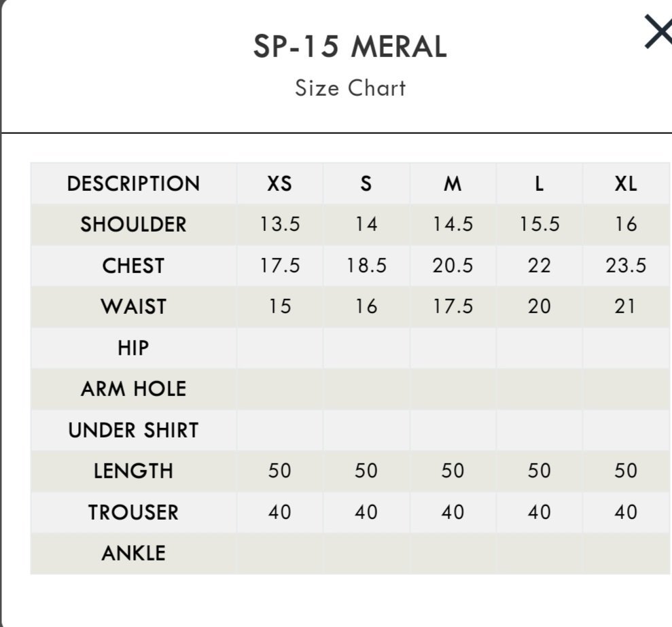The width and height of the screenshot is (672, 627).
Task: Click the TROUSER row label
Action: [x=133, y=513]
